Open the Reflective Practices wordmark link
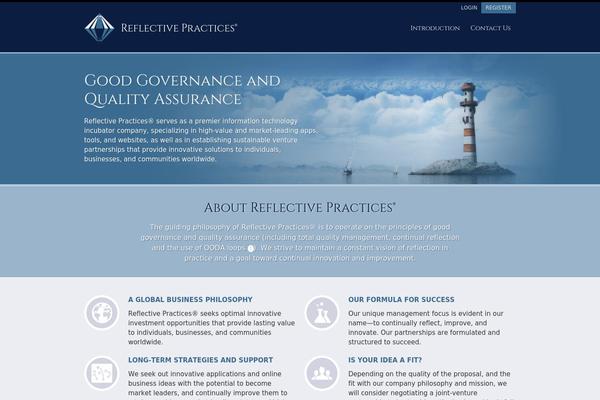Viewport: 600px width, 400px height. pyautogui.click(x=179, y=28)
